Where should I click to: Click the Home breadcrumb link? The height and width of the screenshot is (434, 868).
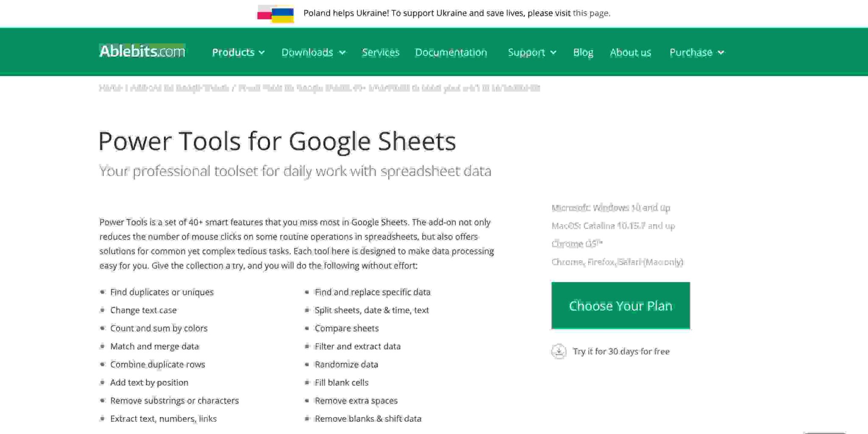(110, 88)
